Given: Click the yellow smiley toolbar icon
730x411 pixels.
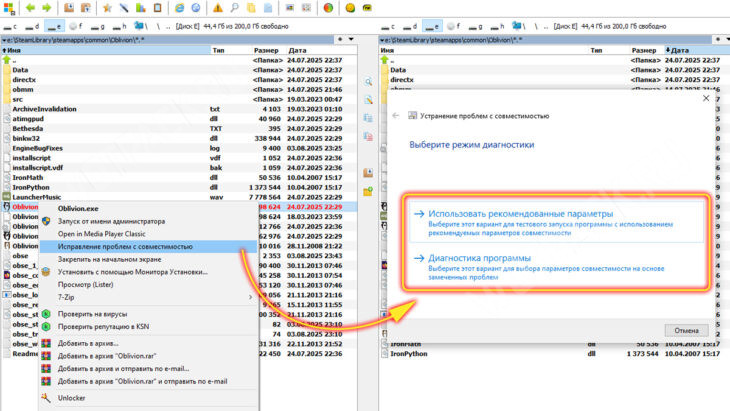Looking at the screenshot, I should [350, 8].
